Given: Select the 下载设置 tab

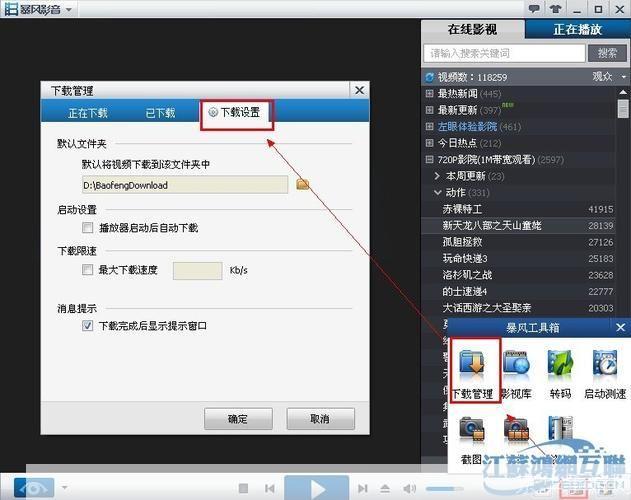Looking at the screenshot, I should [x=237, y=115].
